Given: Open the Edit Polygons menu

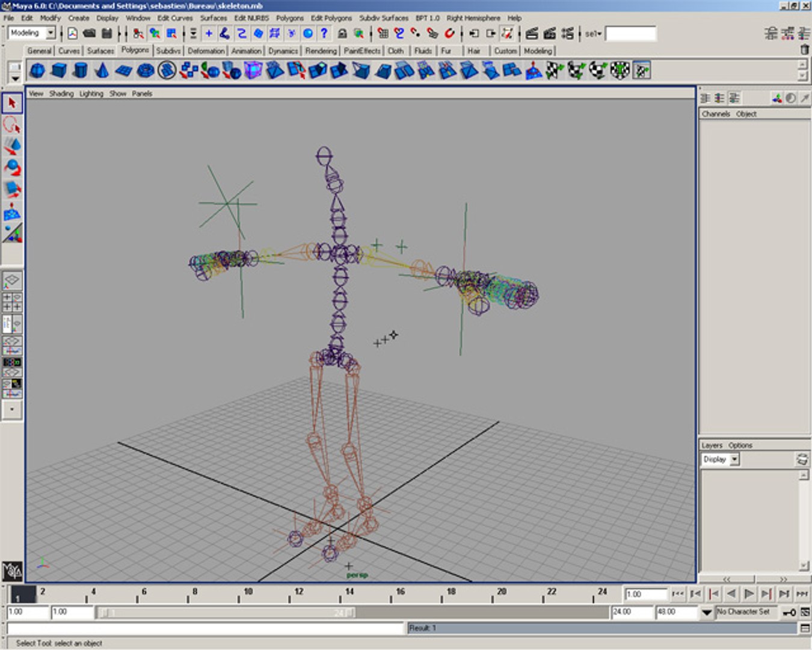Looking at the screenshot, I should point(331,18).
